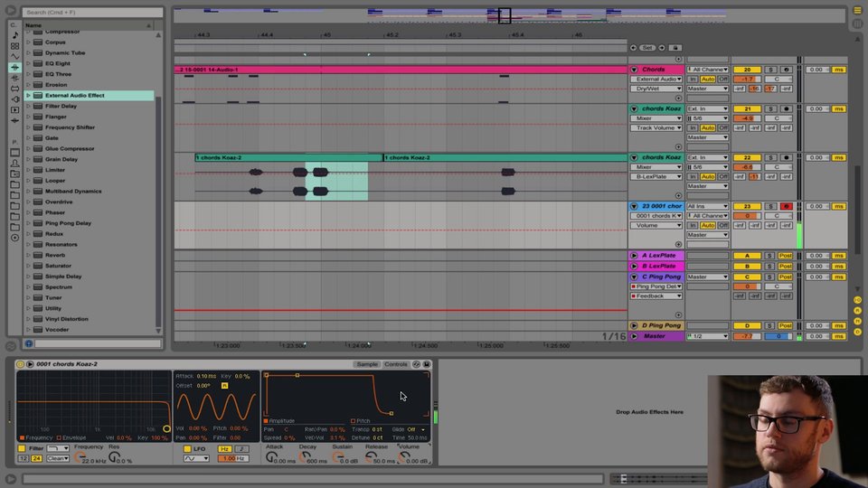
Task: Select the filter Frequency display tab
Action: coord(36,437)
